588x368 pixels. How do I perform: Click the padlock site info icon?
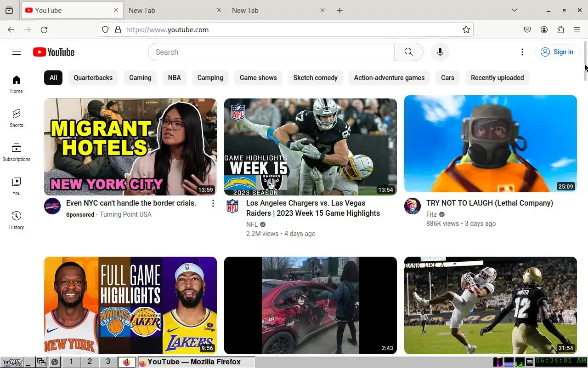click(x=118, y=29)
